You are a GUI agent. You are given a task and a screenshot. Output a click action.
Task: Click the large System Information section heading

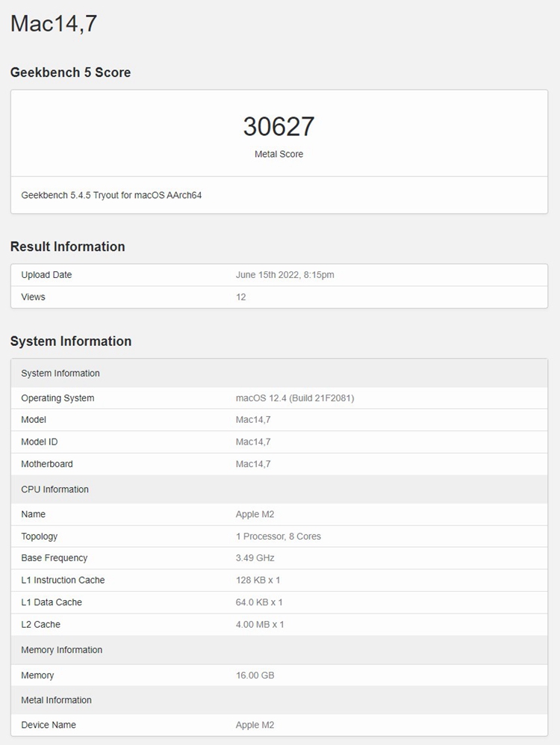(x=71, y=341)
